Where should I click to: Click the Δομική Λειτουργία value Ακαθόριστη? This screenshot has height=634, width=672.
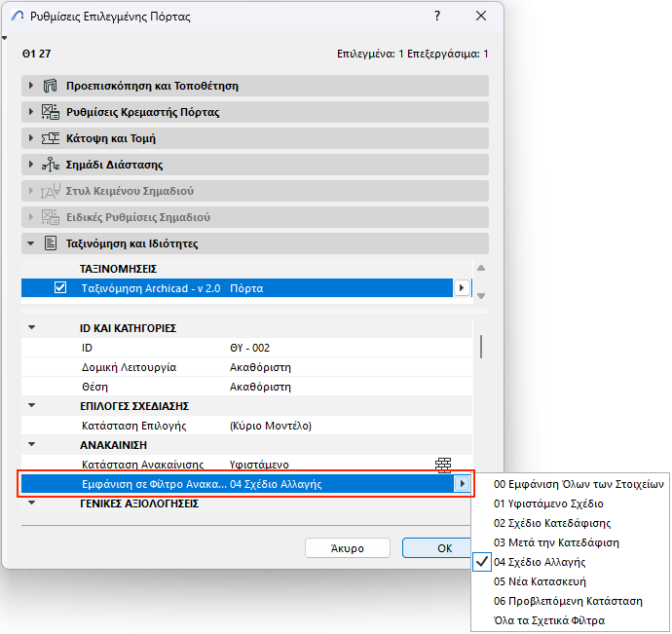[260, 367]
